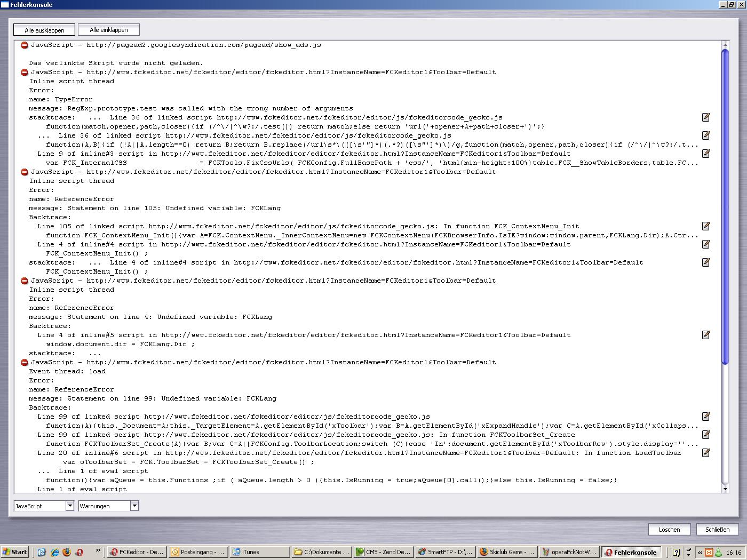Open the Warnungen severity dropdown

click(108, 506)
